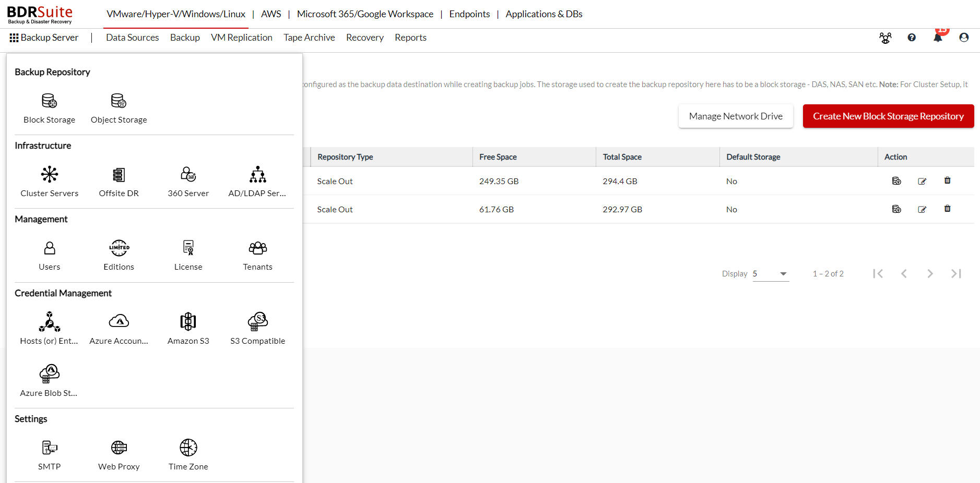Open the Display rows-per-page dropdown

(x=771, y=274)
